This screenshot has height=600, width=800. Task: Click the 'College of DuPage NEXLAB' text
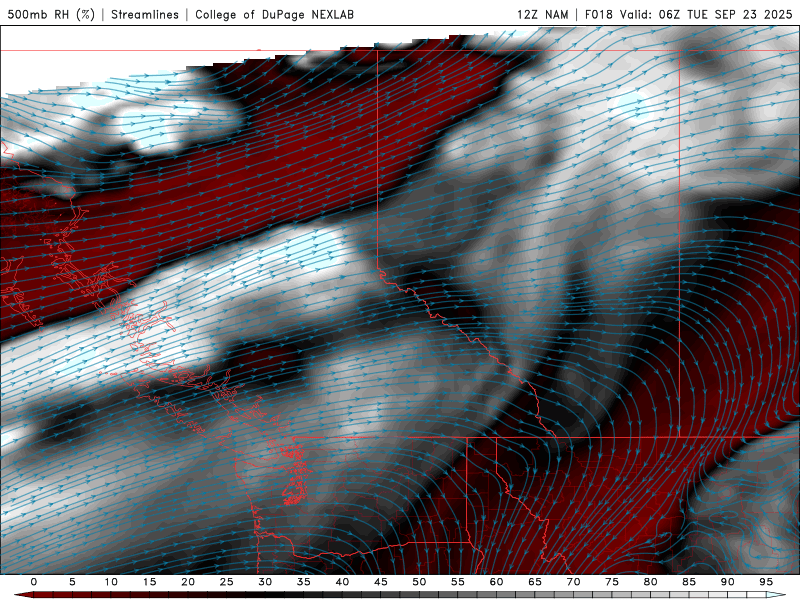(x=274, y=14)
